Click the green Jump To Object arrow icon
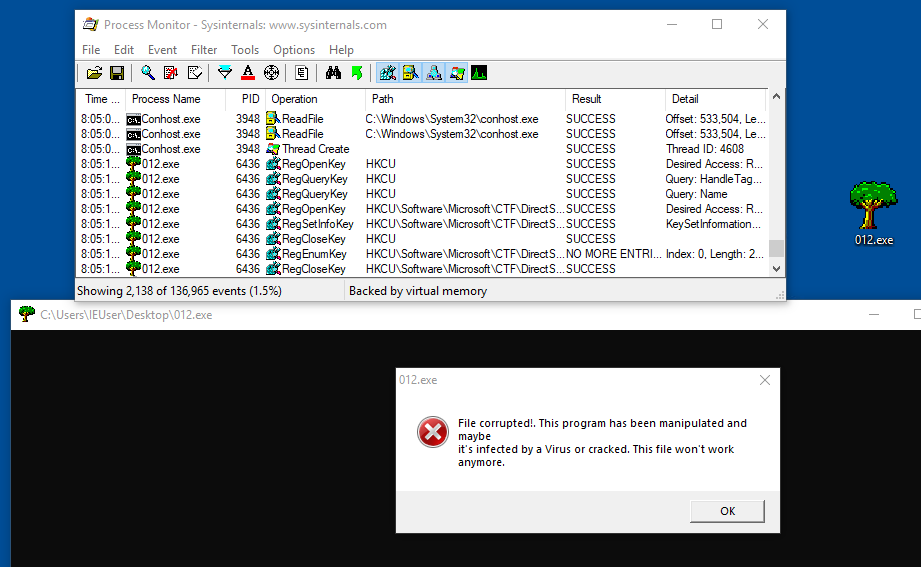This screenshot has height=567, width=921. (x=357, y=73)
